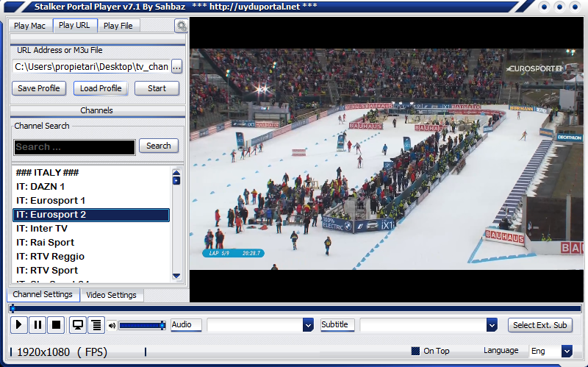Click the channel search input box

coord(74,147)
